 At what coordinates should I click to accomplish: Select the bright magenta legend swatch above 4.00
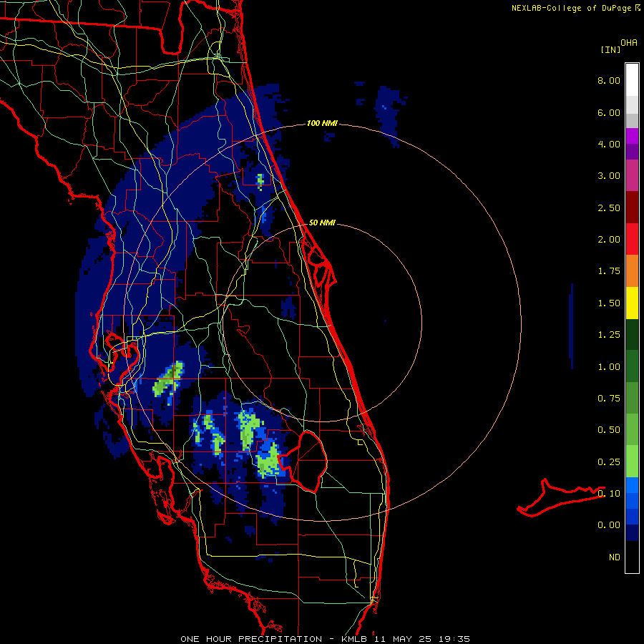tap(632, 136)
